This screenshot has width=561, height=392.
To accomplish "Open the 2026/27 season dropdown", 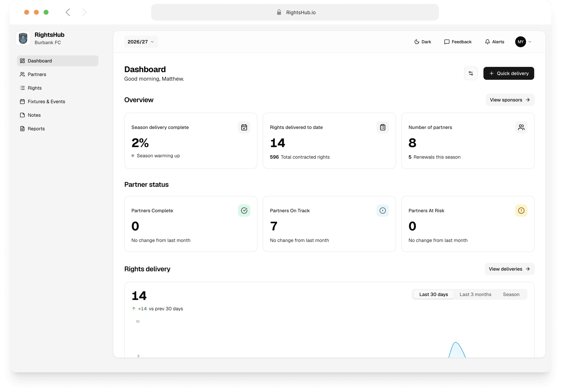I will [141, 42].
